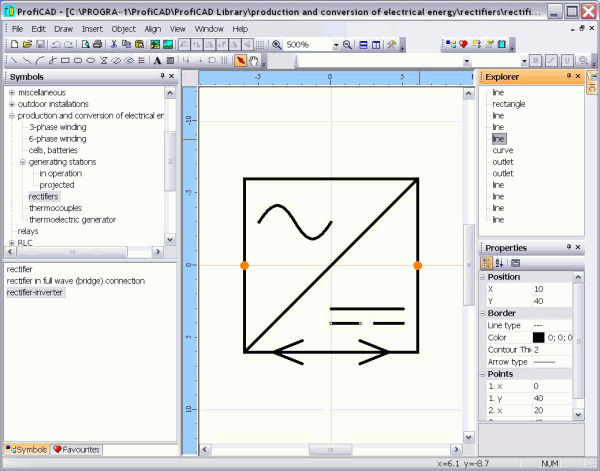Open the font size dropdown

pyautogui.click(x=524, y=61)
